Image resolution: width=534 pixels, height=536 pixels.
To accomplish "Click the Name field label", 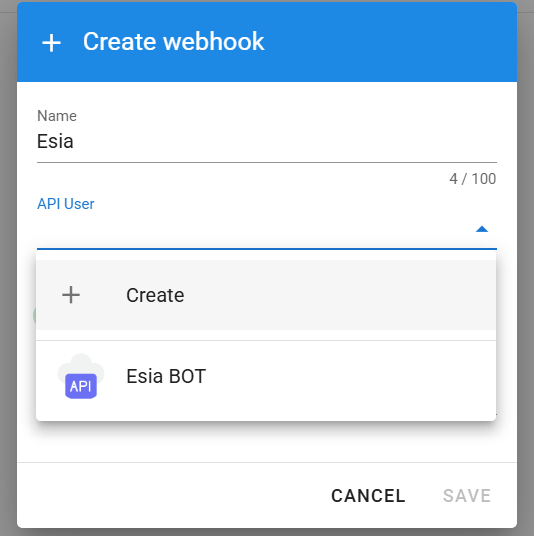I will [57, 116].
